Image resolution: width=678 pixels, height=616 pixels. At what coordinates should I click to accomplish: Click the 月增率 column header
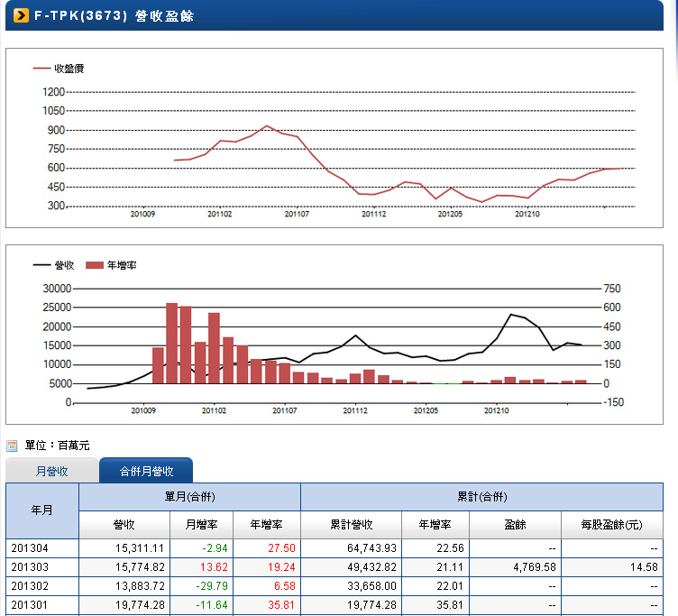pyautogui.click(x=201, y=524)
